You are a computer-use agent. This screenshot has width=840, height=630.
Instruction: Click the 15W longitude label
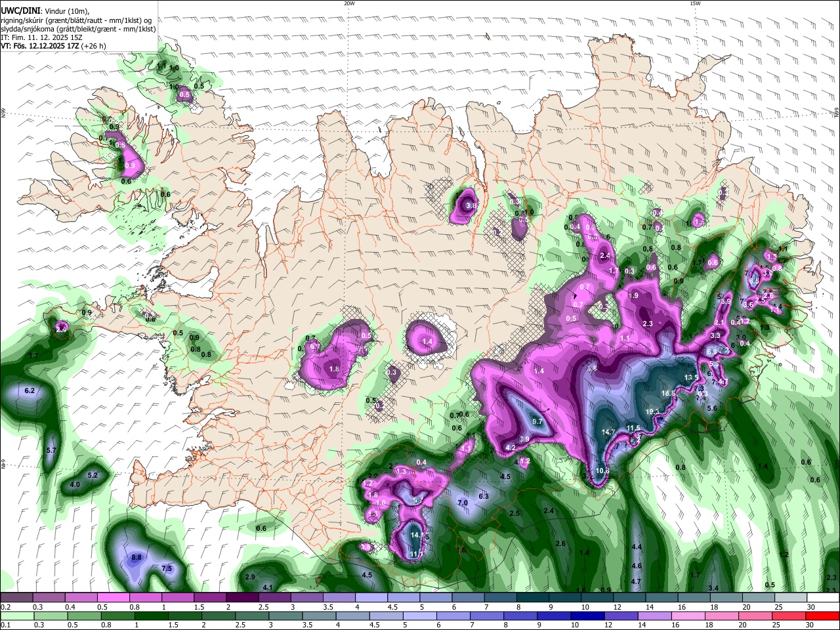tap(696, 3)
